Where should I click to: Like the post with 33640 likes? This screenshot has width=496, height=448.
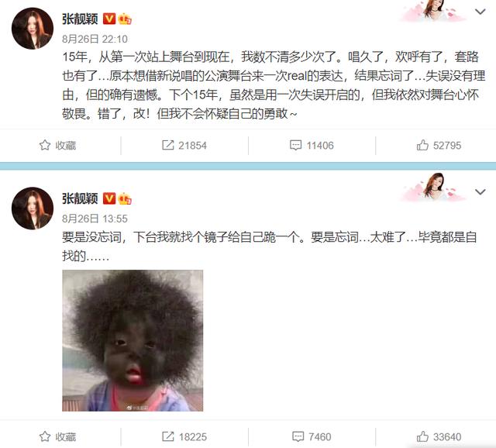point(439,436)
